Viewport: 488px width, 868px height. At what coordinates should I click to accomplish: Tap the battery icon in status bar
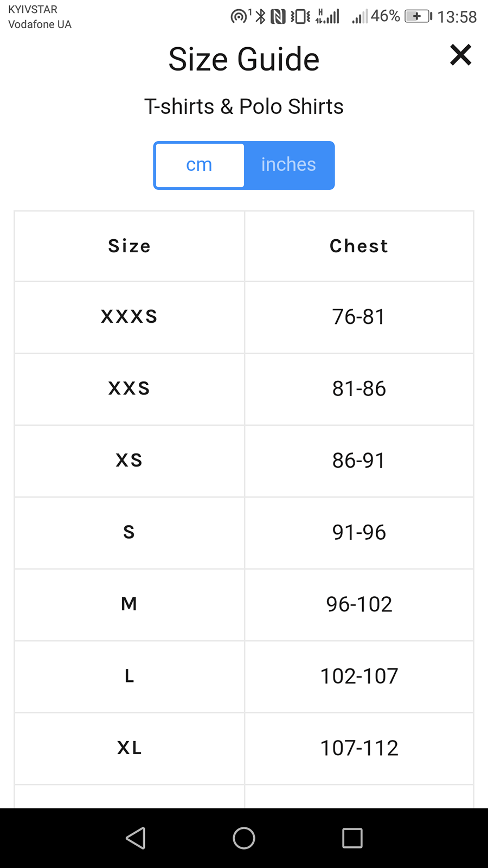(418, 16)
